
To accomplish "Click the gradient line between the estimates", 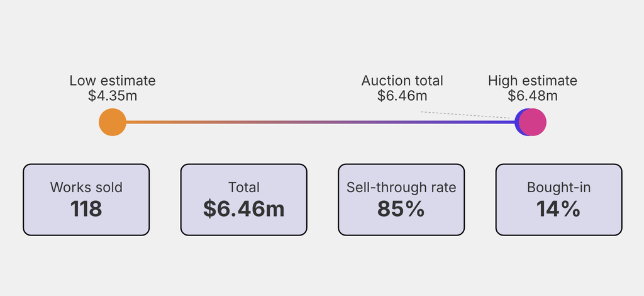I will click(x=314, y=122).
